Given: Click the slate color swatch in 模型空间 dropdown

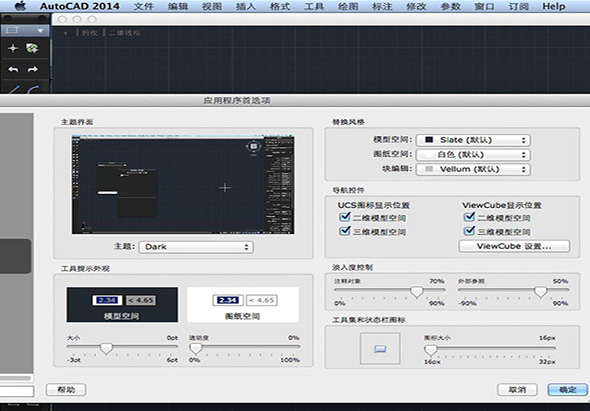Looking at the screenshot, I should (x=429, y=140).
